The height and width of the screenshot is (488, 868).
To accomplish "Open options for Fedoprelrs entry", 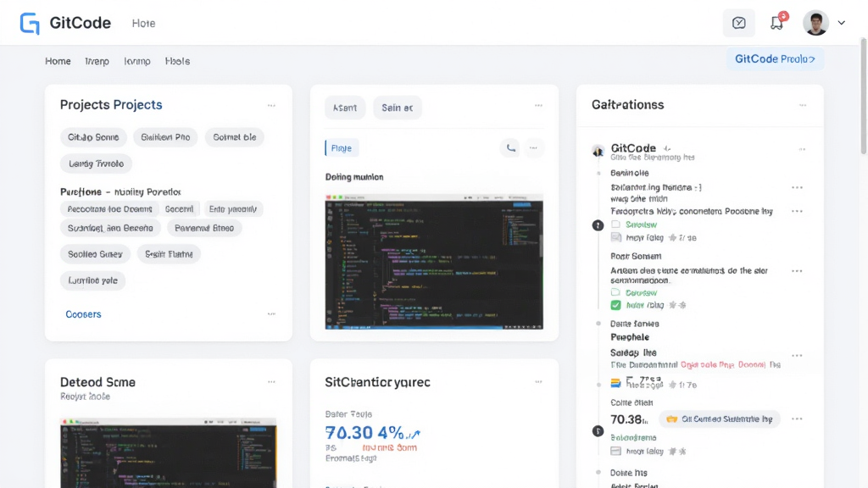I will pyautogui.click(x=797, y=211).
